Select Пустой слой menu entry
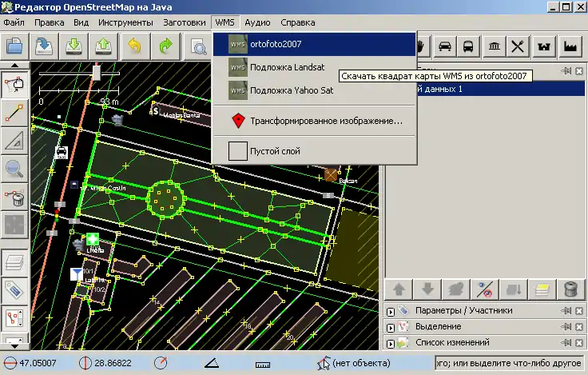Viewport: 588px width, 375px height. click(x=274, y=150)
